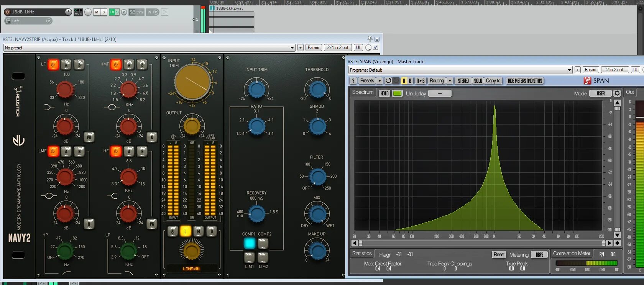644x285 pixels.
Task: Click the HF band PK button
Action: [x=152, y=224]
